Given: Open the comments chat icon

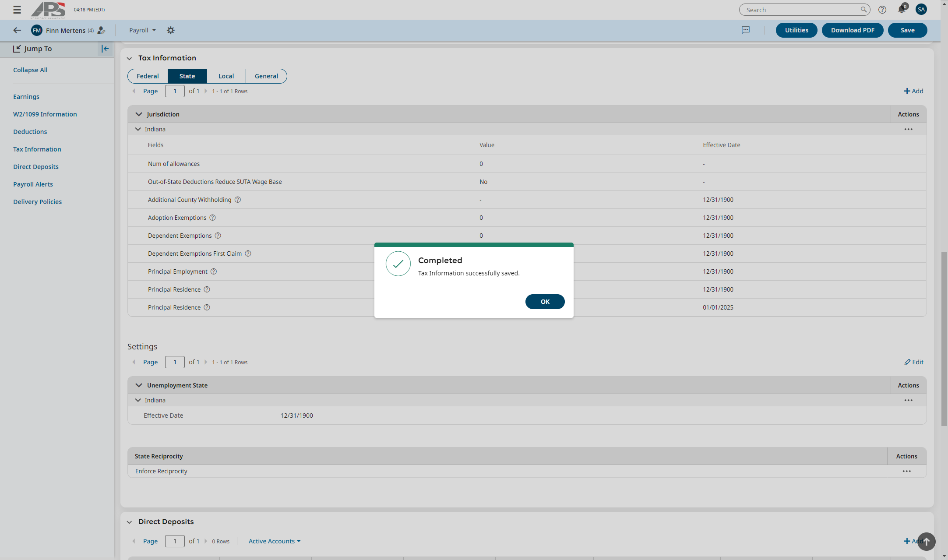Looking at the screenshot, I should click(x=746, y=30).
